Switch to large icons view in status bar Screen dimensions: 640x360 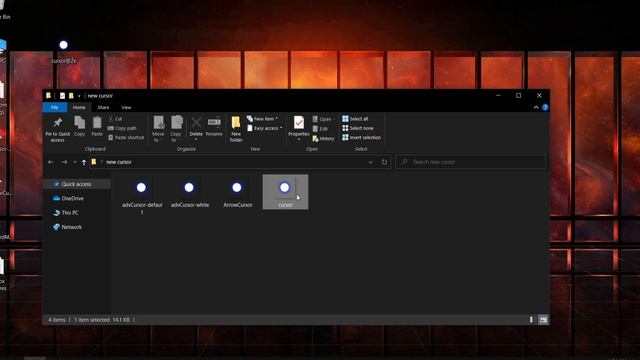coord(543,320)
